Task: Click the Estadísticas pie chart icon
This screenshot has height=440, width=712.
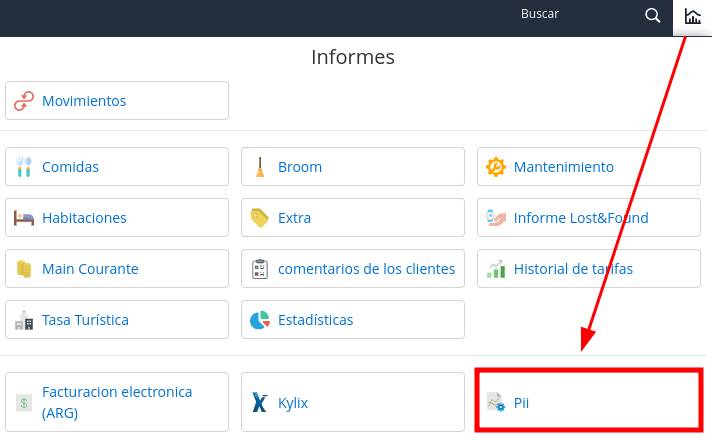Action: (x=260, y=320)
